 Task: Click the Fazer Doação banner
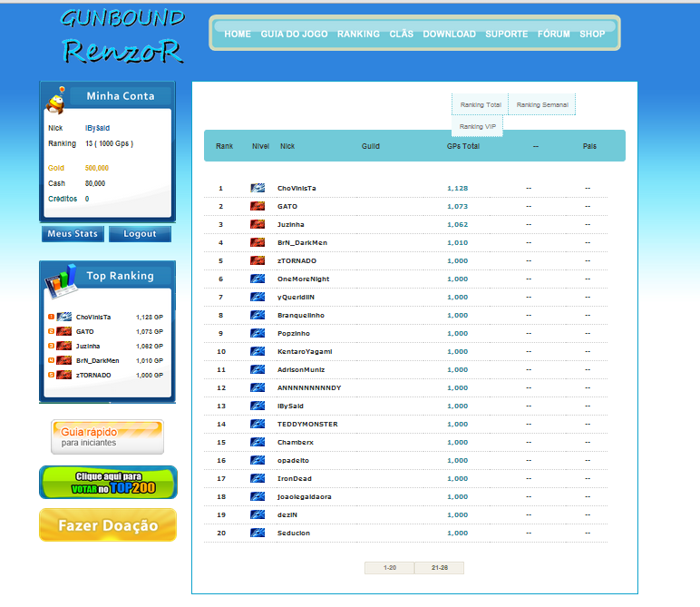pyautogui.click(x=108, y=525)
